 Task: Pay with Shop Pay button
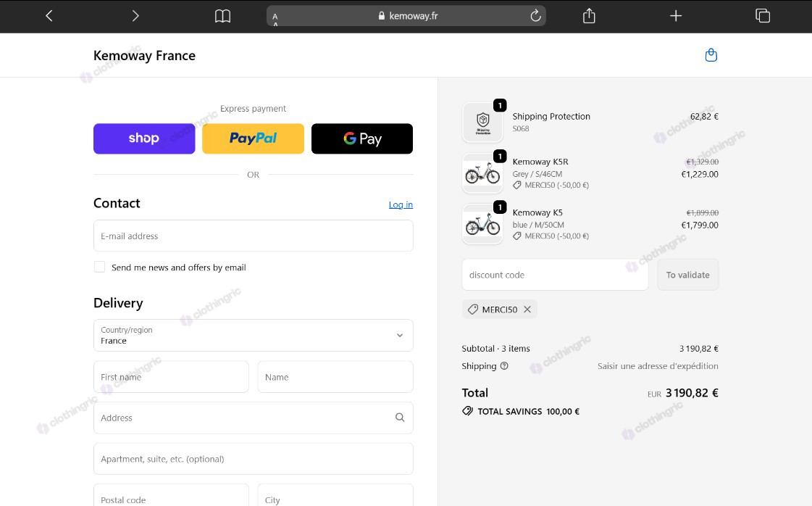144,138
